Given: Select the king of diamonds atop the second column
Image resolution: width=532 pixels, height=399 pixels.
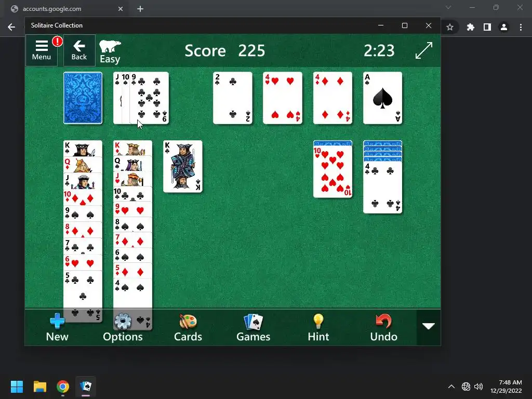Looking at the screenshot, I should [x=132, y=148].
